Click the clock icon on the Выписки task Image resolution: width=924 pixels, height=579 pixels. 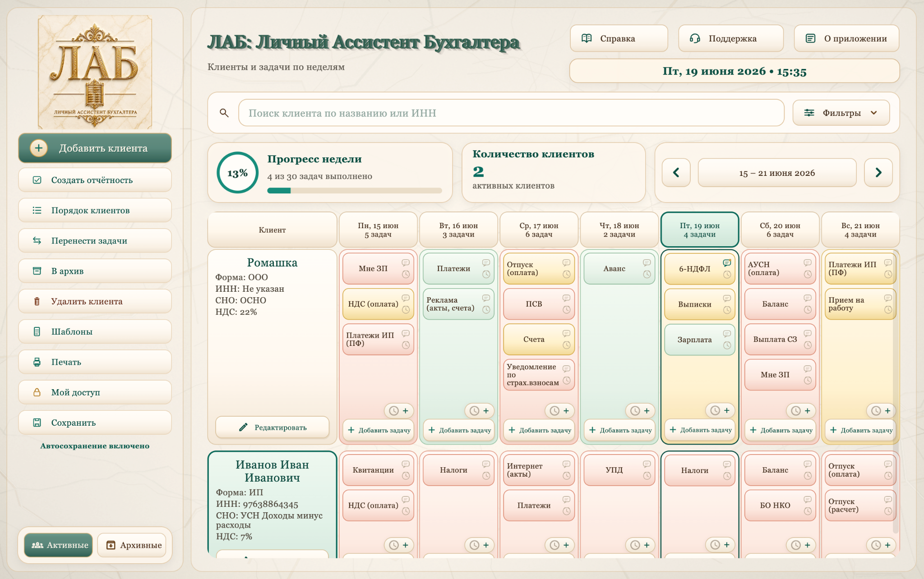coord(727,310)
